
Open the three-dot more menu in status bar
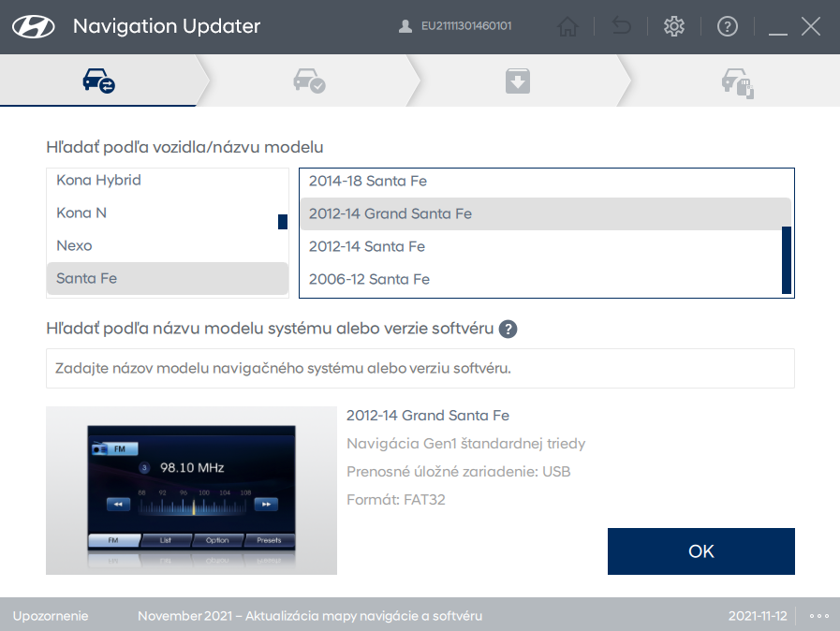coord(819,616)
